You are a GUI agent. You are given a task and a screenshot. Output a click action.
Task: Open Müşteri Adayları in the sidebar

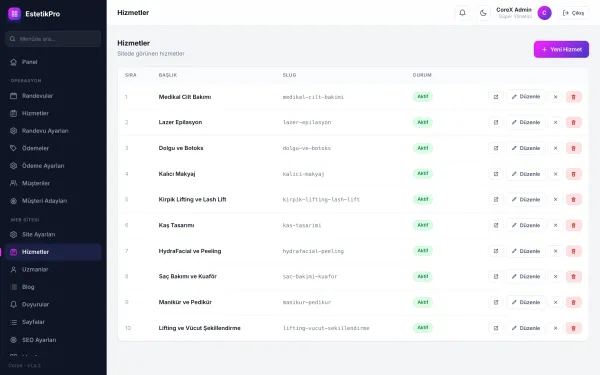click(53, 201)
